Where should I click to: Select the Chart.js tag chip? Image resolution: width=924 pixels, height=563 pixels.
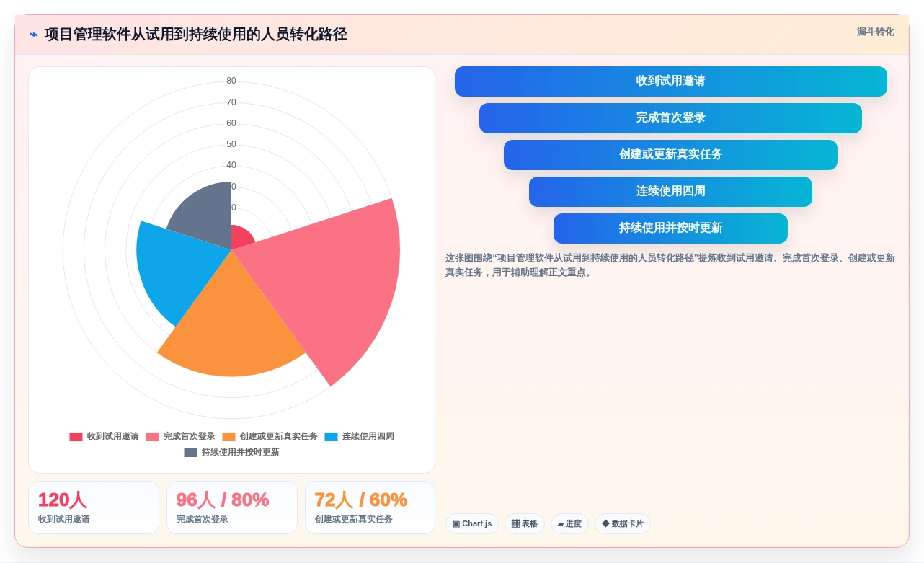[472, 524]
